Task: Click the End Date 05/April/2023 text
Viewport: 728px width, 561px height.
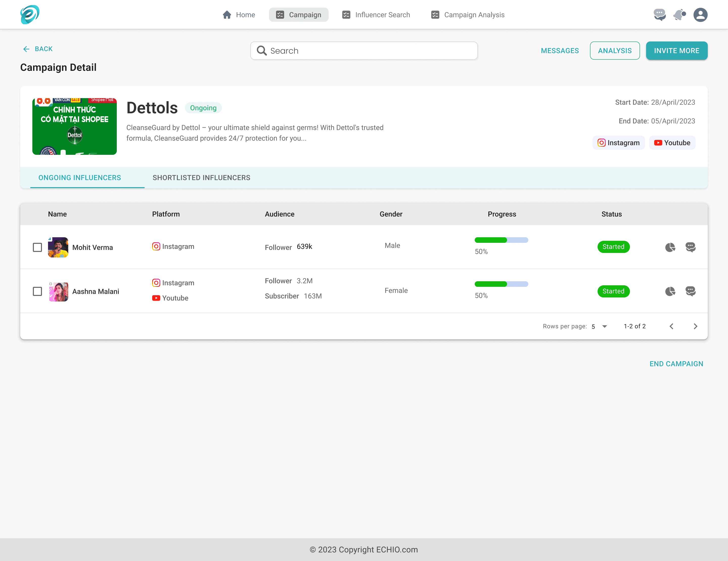Action: coord(657,121)
